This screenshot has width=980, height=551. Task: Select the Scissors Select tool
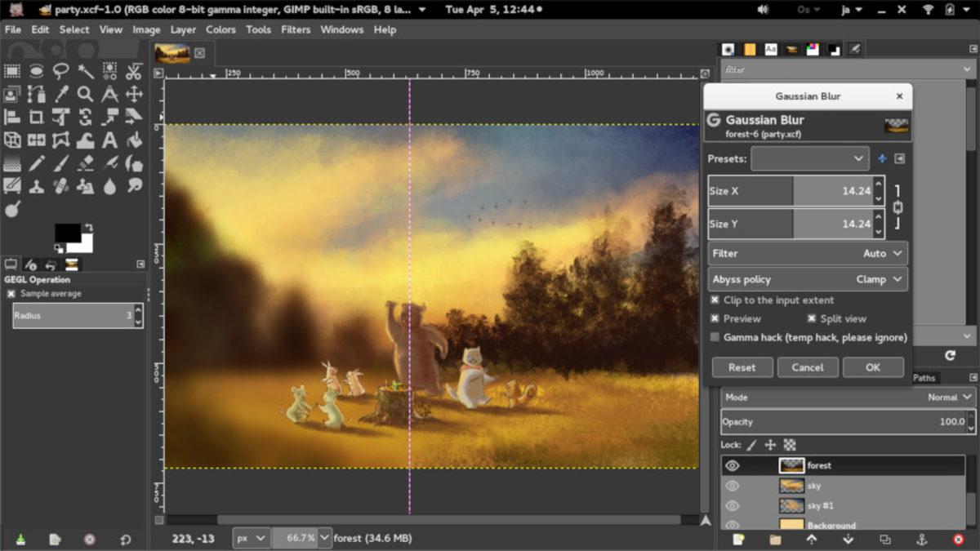(134, 70)
